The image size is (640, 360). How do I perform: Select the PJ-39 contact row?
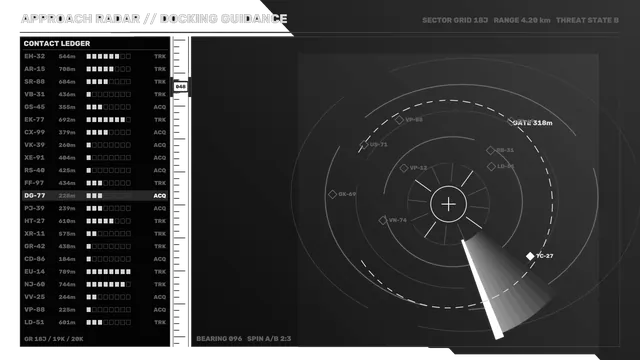click(x=95, y=208)
